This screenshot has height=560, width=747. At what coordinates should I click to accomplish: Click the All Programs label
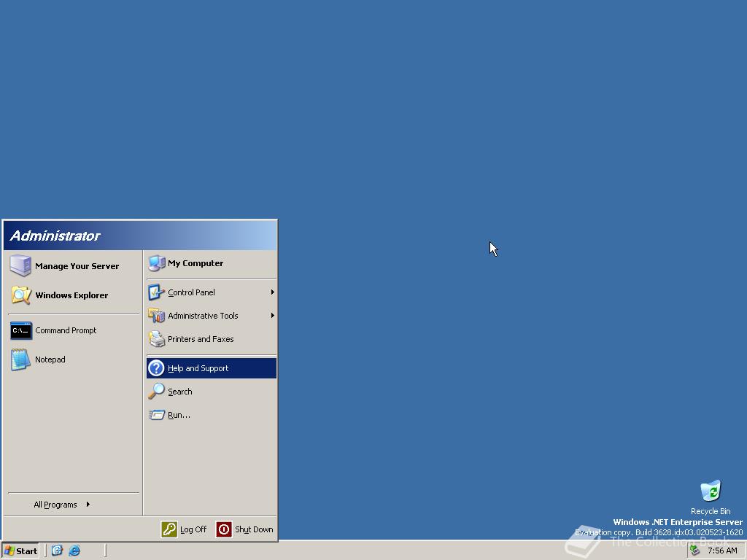(x=55, y=505)
